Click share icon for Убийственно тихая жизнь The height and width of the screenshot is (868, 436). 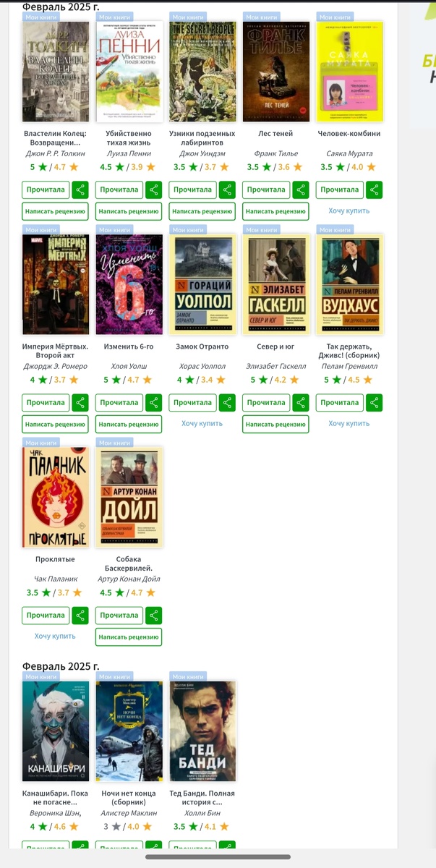(x=154, y=190)
